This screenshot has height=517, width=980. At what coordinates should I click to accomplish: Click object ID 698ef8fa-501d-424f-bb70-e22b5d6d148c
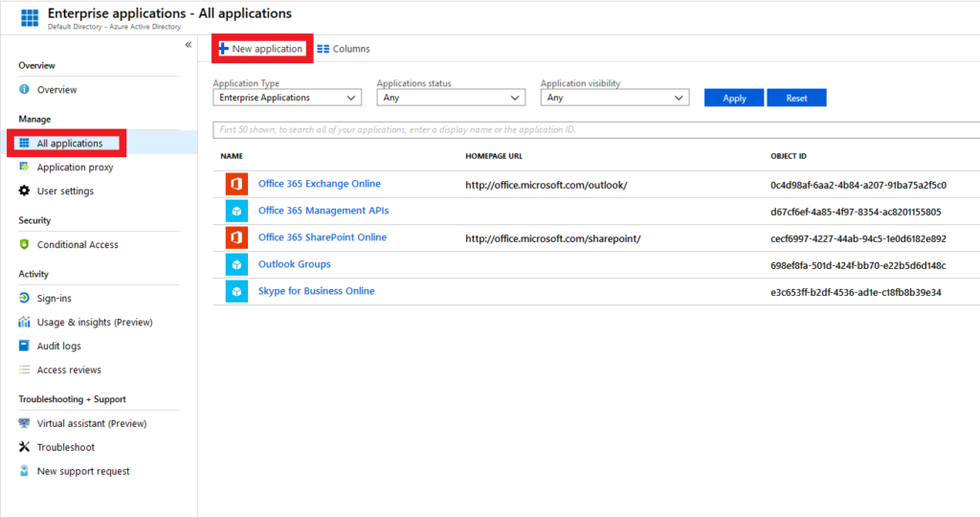coord(858,266)
